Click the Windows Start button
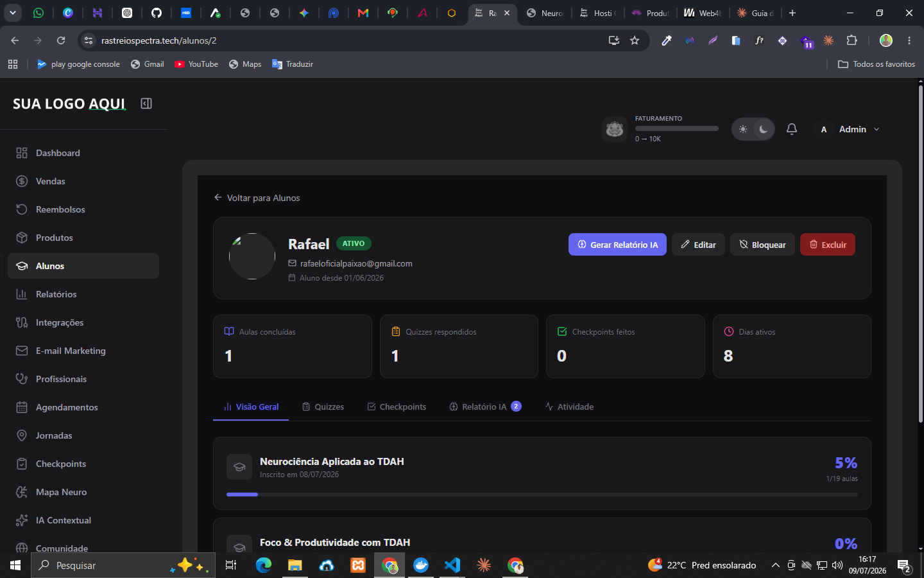Viewport: 924px width, 578px height. click(x=15, y=565)
